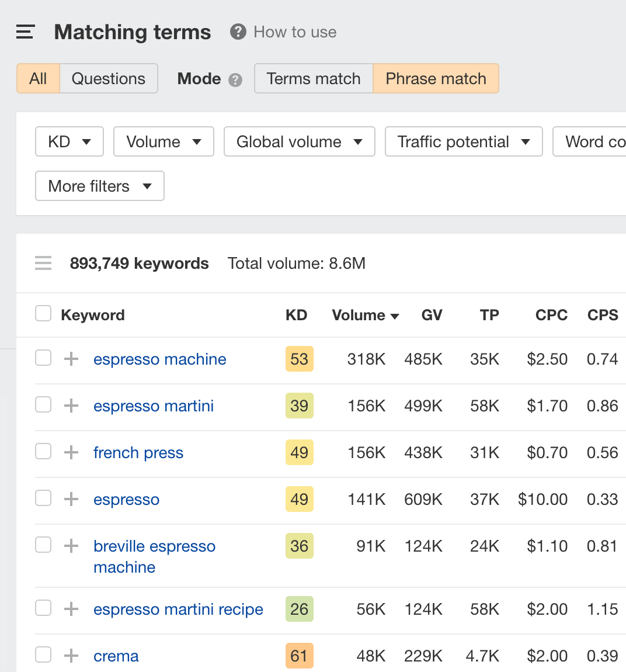Image resolution: width=626 pixels, height=672 pixels.
Task: Click plus icon next to crema
Action: pos(71,656)
